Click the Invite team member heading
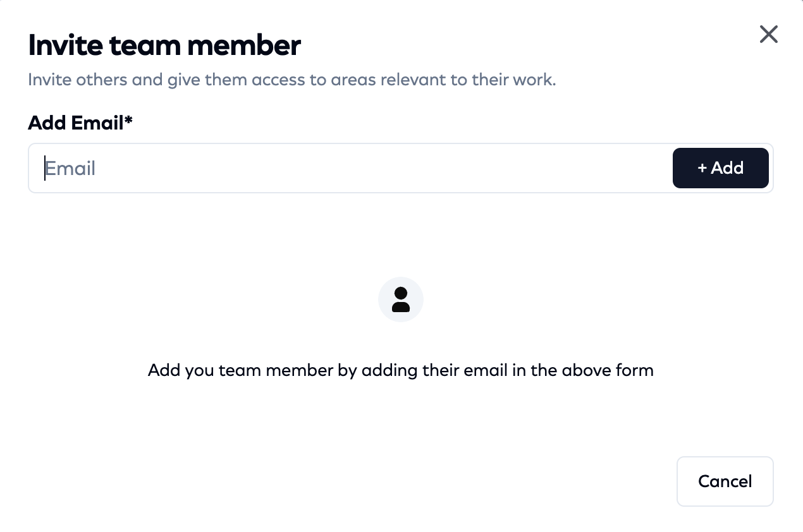 pos(164,45)
